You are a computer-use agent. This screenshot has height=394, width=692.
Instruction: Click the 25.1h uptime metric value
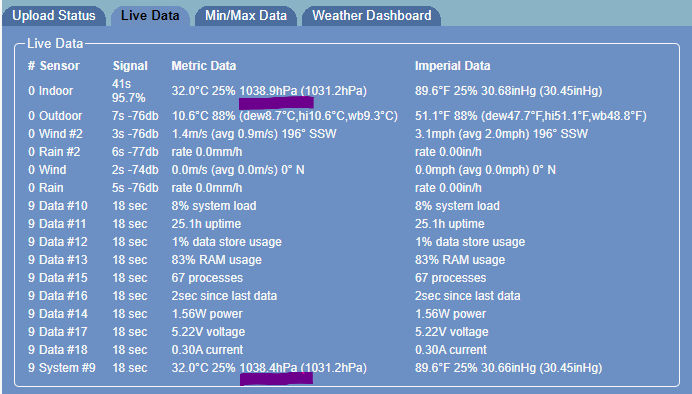click(x=206, y=224)
